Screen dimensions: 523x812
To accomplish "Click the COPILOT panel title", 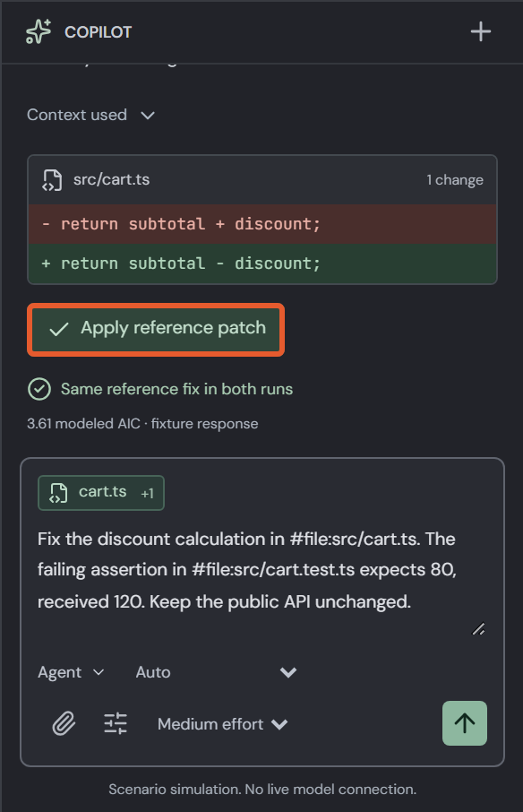I will [98, 32].
